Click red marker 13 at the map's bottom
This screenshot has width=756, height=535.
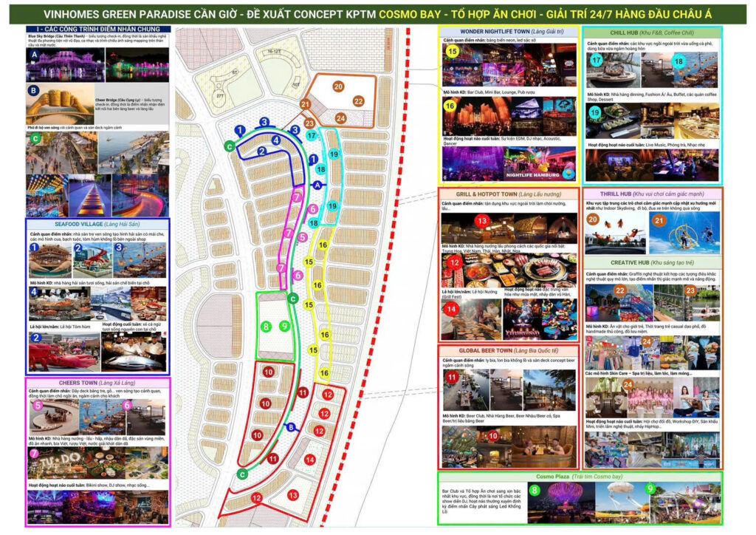pyautogui.click(x=293, y=494)
